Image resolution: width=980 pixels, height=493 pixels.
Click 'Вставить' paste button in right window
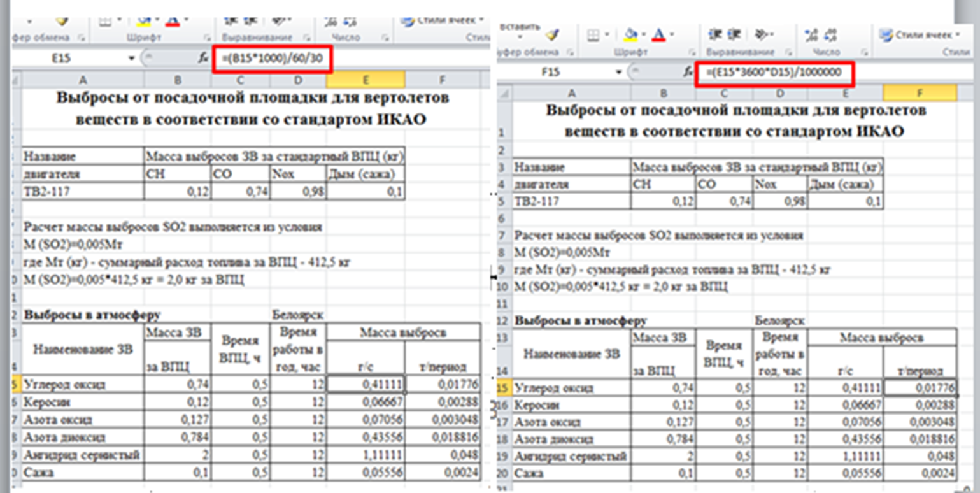point(518,27)
